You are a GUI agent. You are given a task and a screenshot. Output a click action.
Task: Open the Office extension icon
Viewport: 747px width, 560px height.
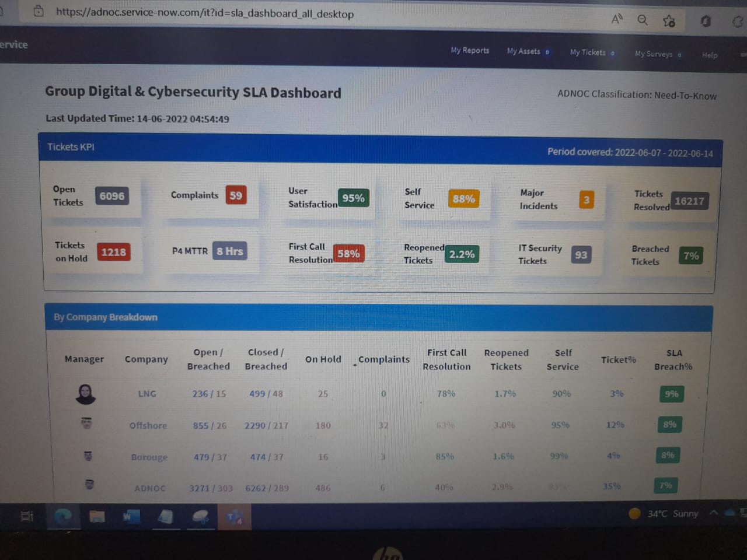coord(706,22)
